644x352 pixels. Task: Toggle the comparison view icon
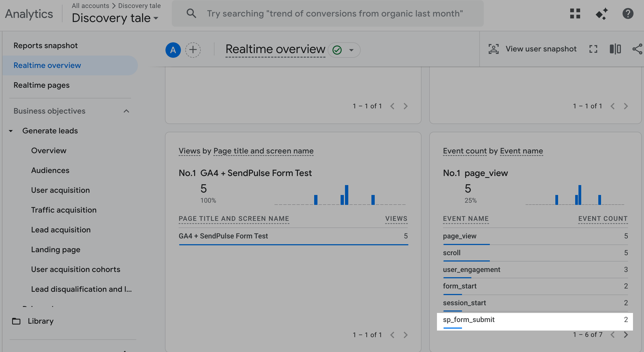click(x=615, y=49)
